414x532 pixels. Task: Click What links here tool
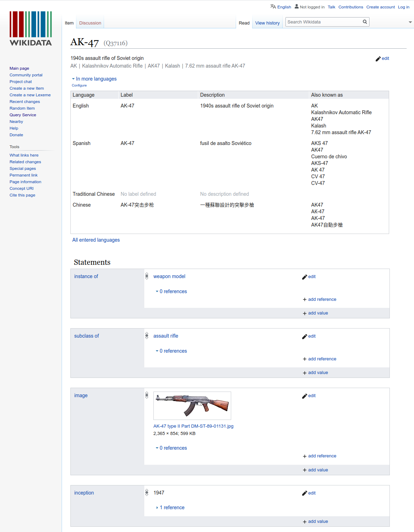(24, 155)
